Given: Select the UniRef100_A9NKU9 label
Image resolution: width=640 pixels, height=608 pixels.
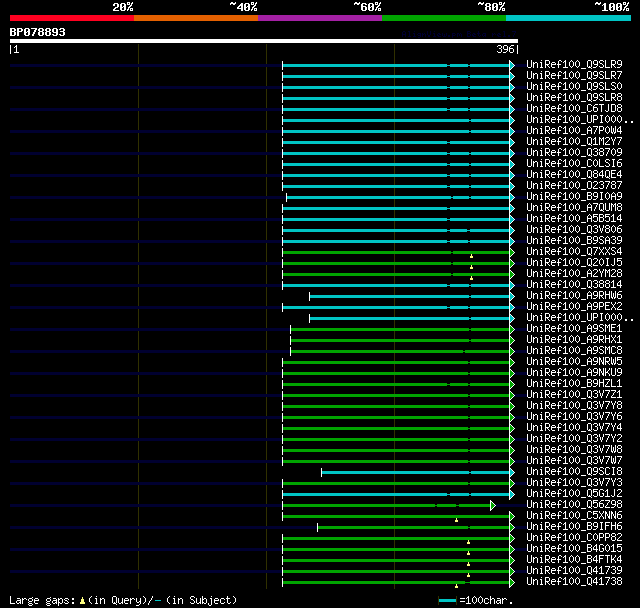Looking at the screenshot, I should [574, 373].
